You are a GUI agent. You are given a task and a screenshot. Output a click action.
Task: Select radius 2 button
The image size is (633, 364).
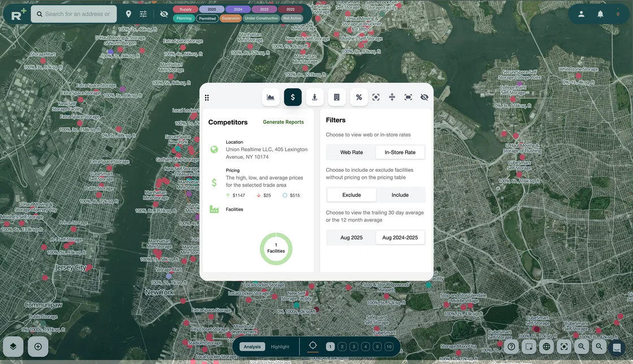click(x=342, y=346)
